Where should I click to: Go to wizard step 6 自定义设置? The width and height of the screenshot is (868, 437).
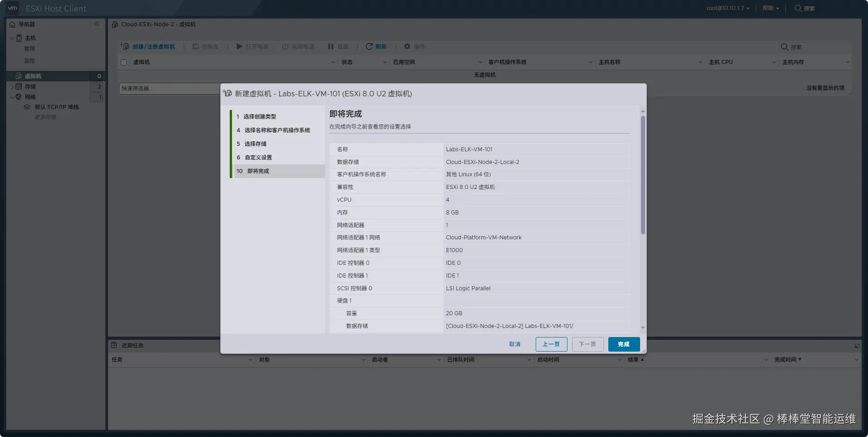278,158
